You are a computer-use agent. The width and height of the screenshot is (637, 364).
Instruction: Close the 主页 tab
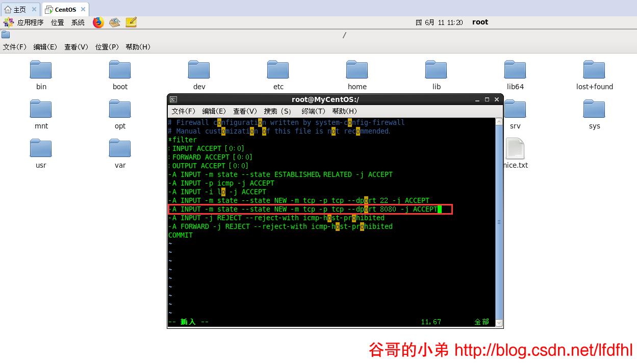click(x=34, y=9)
